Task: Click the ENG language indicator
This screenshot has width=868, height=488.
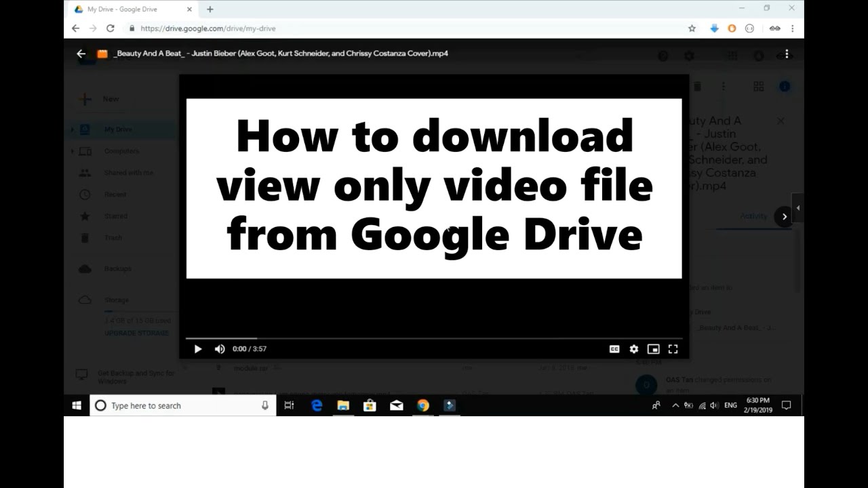Action: coord(730,405)
